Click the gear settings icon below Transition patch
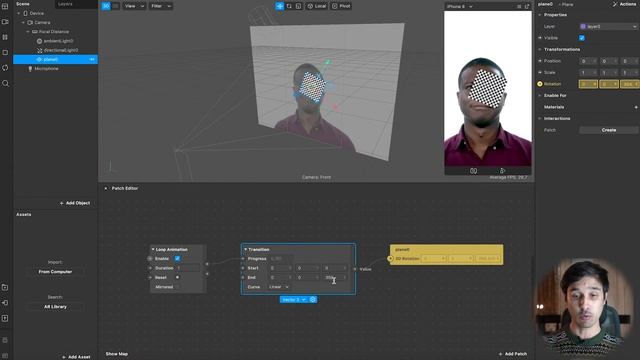Image resolution: width=640 pixels, height=360 pixels. 313,300
